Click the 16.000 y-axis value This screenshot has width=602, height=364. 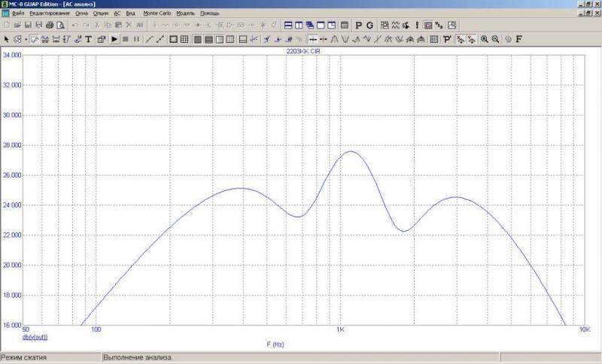tap(12, 325)
